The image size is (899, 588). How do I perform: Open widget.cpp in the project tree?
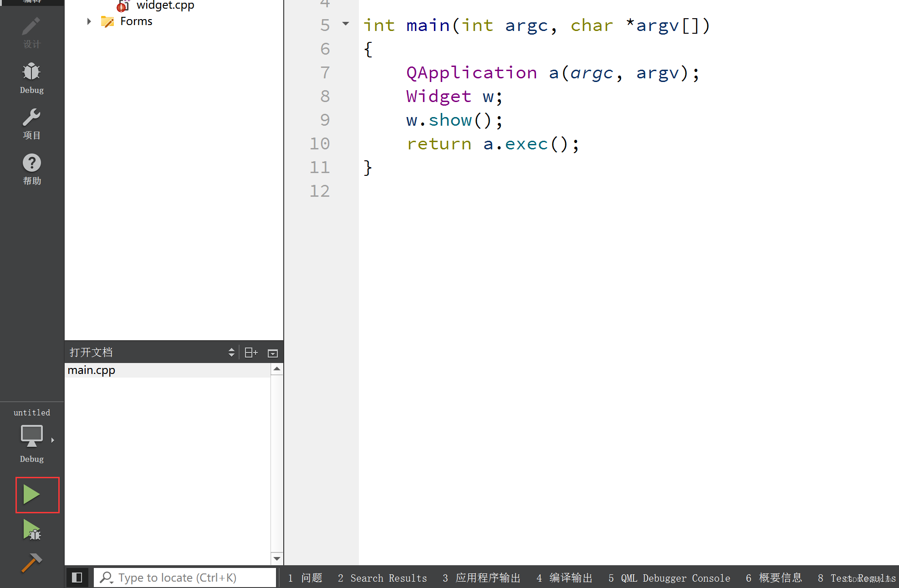click(165, 5)
